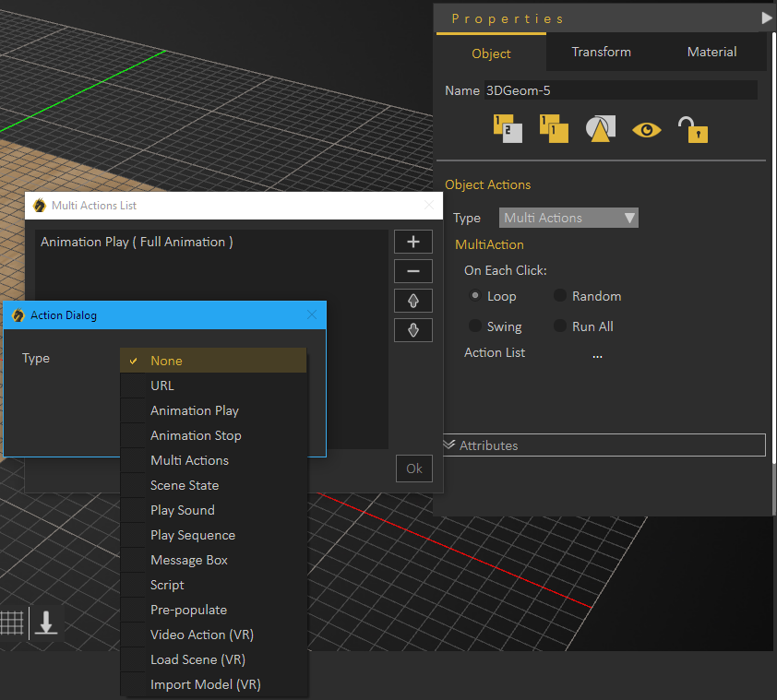777x700 pixels.
Task: Choose Load Scene (VR) type
Action: pyautogui.click(x=213, y=659)
